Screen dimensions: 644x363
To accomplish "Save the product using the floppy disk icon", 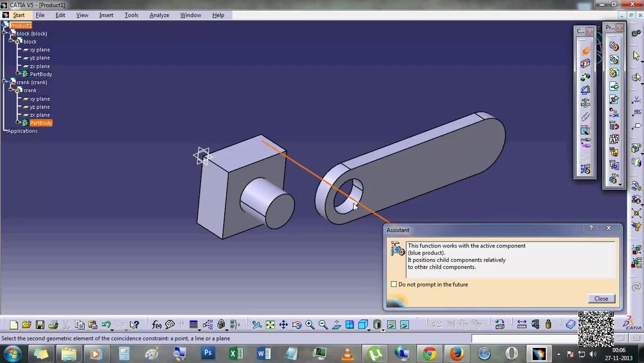I will 40,325.
